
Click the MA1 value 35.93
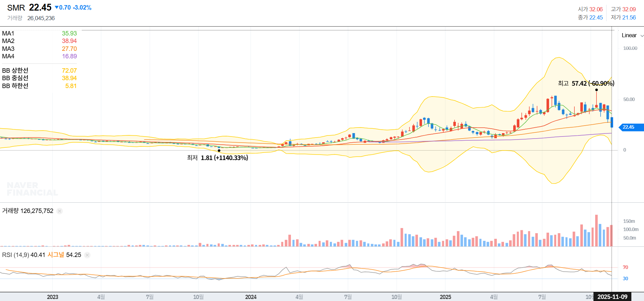point(69,33)
